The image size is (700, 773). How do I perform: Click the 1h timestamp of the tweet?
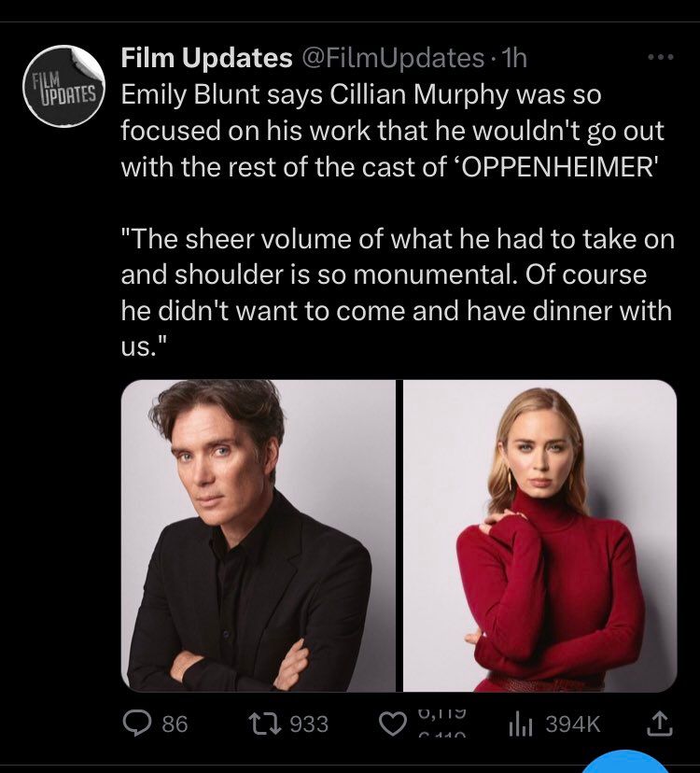(x=515, y=59)
